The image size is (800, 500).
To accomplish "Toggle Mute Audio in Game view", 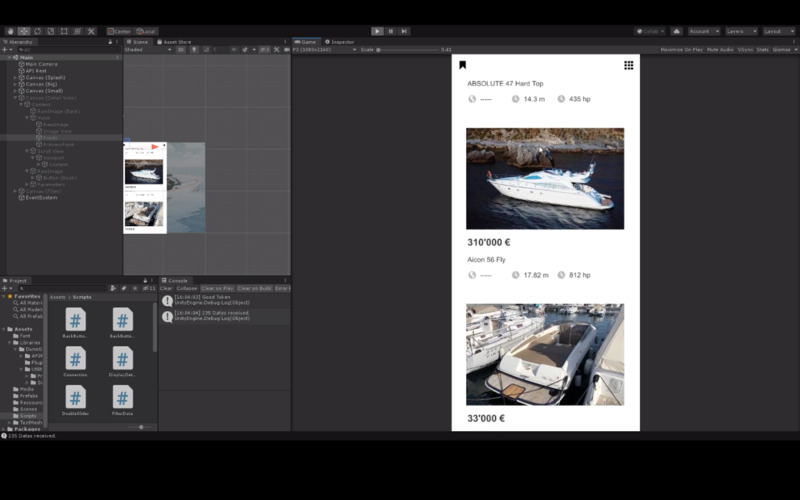I will pos(720,49).
